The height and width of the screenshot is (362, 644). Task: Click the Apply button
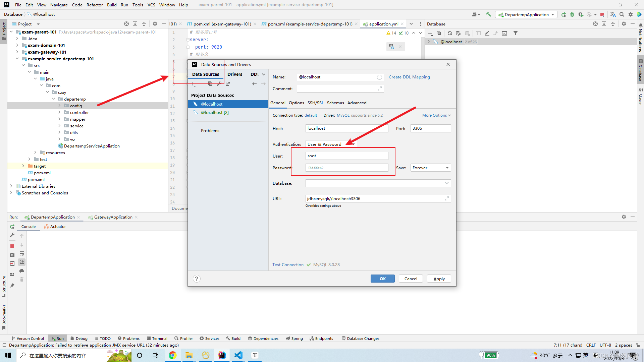439,279
